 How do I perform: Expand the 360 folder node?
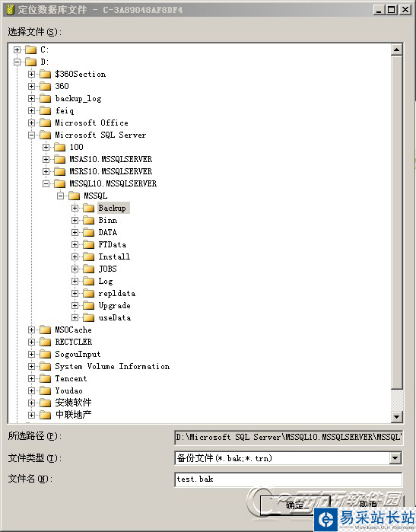point(31,86)
